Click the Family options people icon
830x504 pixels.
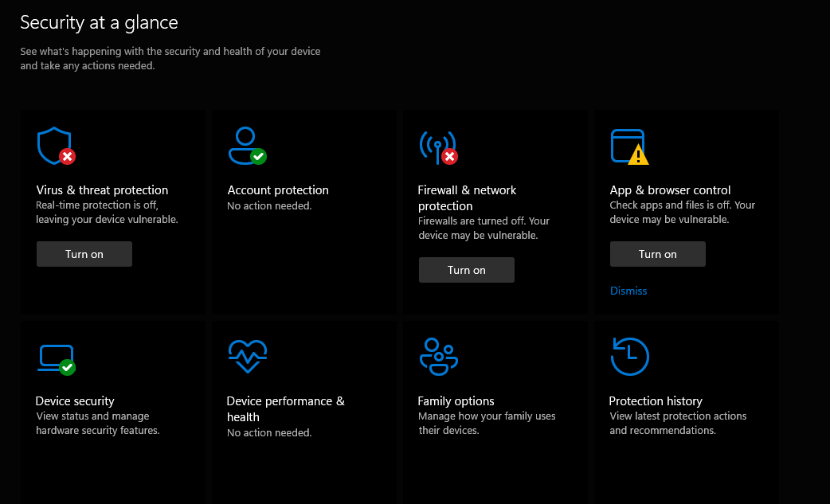(437, 357)
